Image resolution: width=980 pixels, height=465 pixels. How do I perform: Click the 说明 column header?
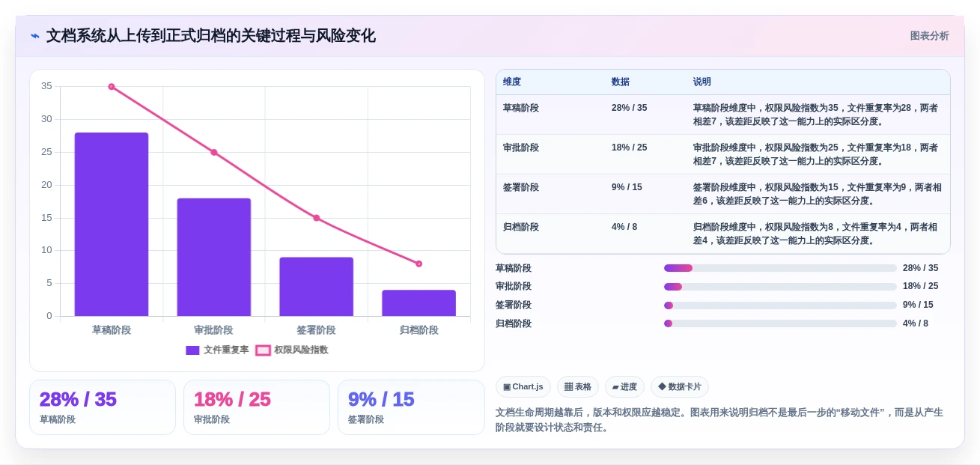point(702,82)
